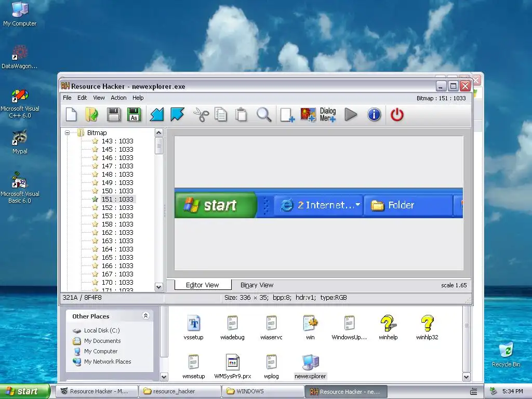The image size is (532, 399).
Task: Open My Computer link in Other Places
Action: click(x=101, y=351)
